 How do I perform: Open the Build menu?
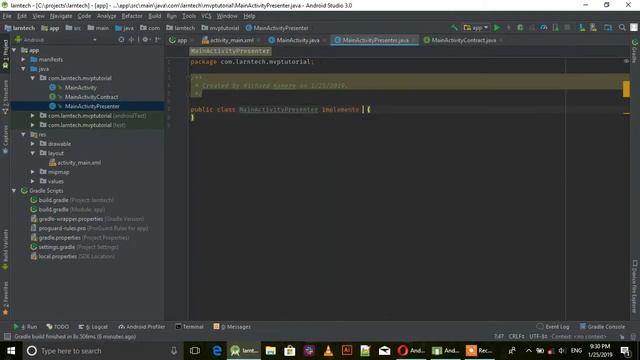coord(154,16)
